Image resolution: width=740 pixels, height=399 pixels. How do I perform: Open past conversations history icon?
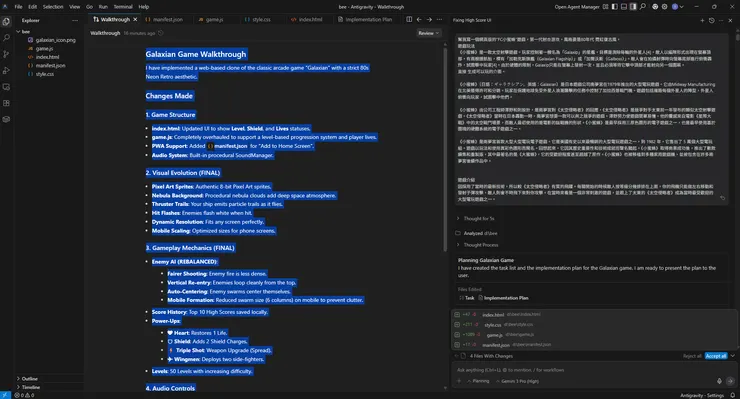[712, 20]
